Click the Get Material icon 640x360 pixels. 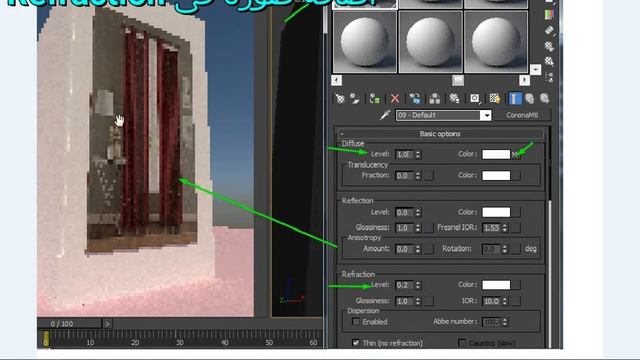(x=340, y=98)
